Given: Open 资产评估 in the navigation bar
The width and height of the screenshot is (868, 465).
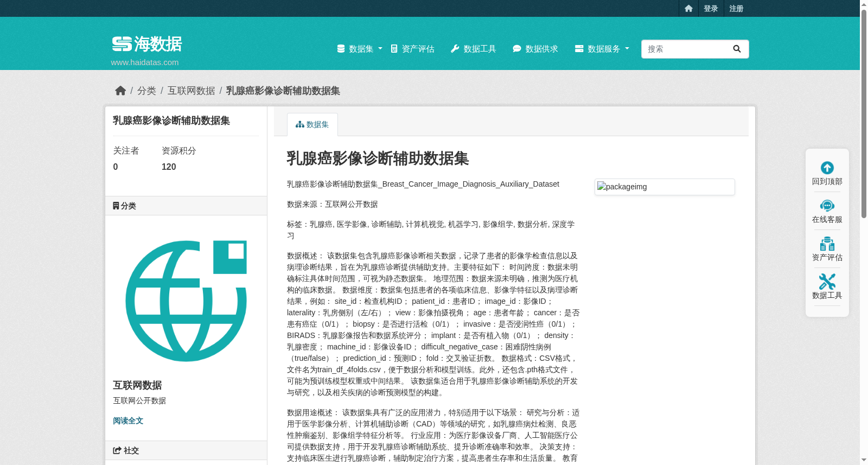Looking at the screenshot, I should tap(412, 49).
